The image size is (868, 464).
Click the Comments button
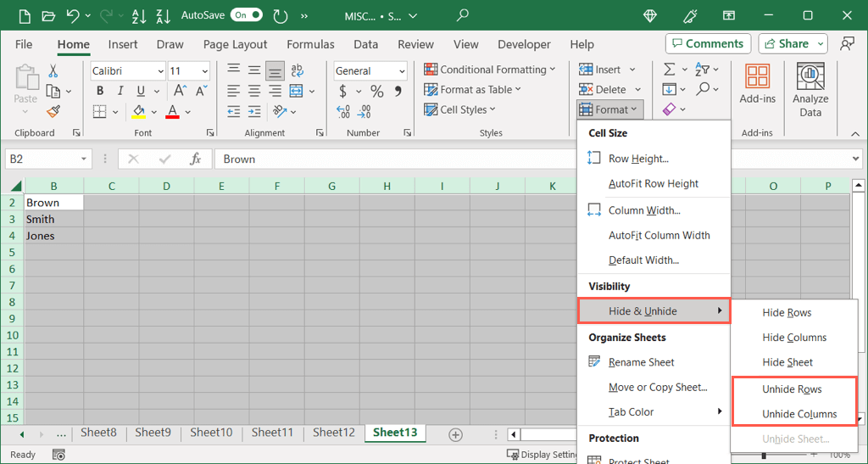(708, 44)
